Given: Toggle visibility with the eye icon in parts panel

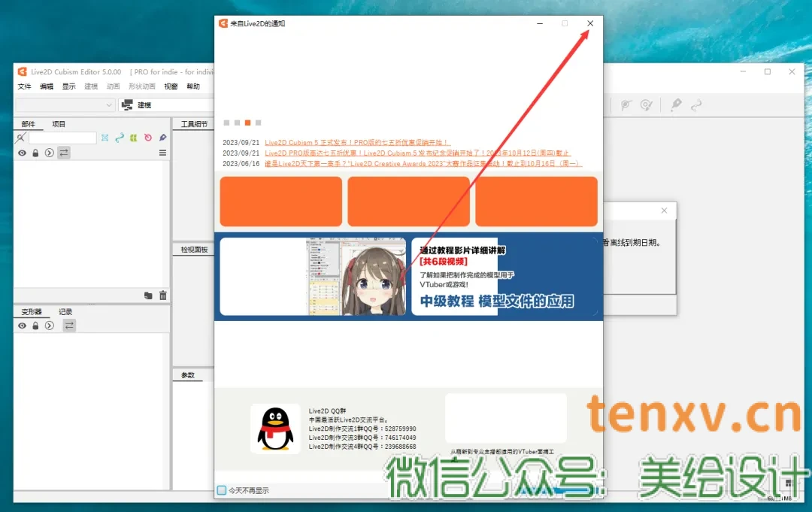Looking at the screenshot, I should [x=23, y=153].
